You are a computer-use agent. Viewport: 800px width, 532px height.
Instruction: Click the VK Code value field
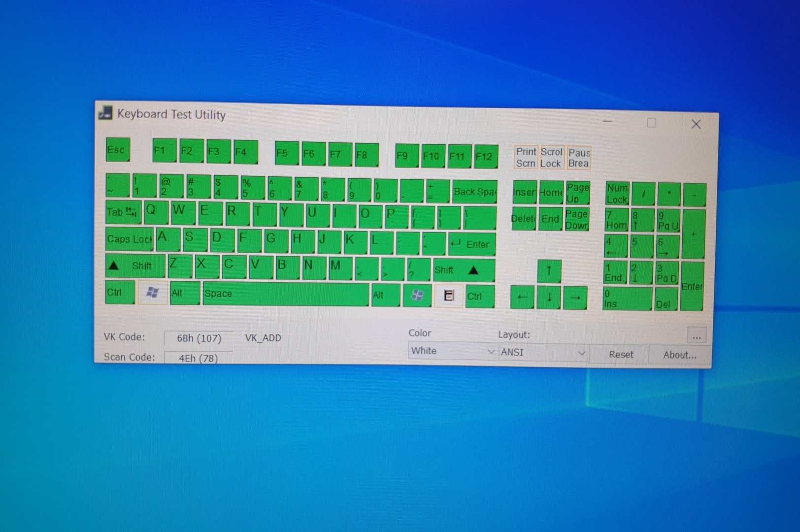pyautogui.click(x=199, y=338)
